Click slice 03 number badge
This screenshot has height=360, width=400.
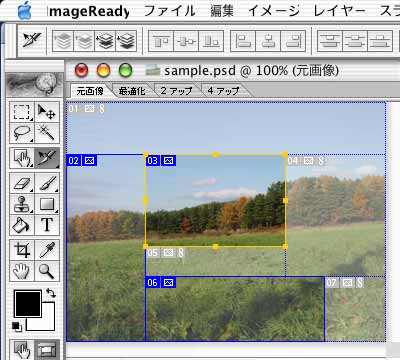tap(152, 161)
